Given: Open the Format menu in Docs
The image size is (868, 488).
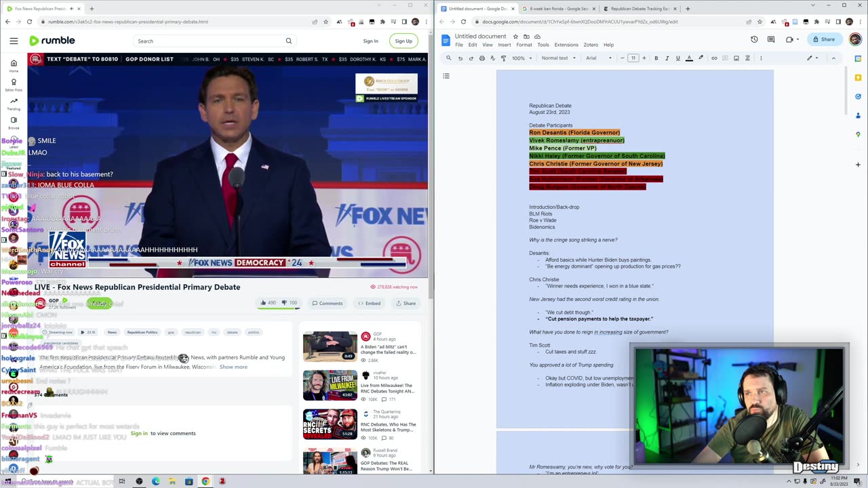Looking at the screenshot, I should tap(524, 45).
